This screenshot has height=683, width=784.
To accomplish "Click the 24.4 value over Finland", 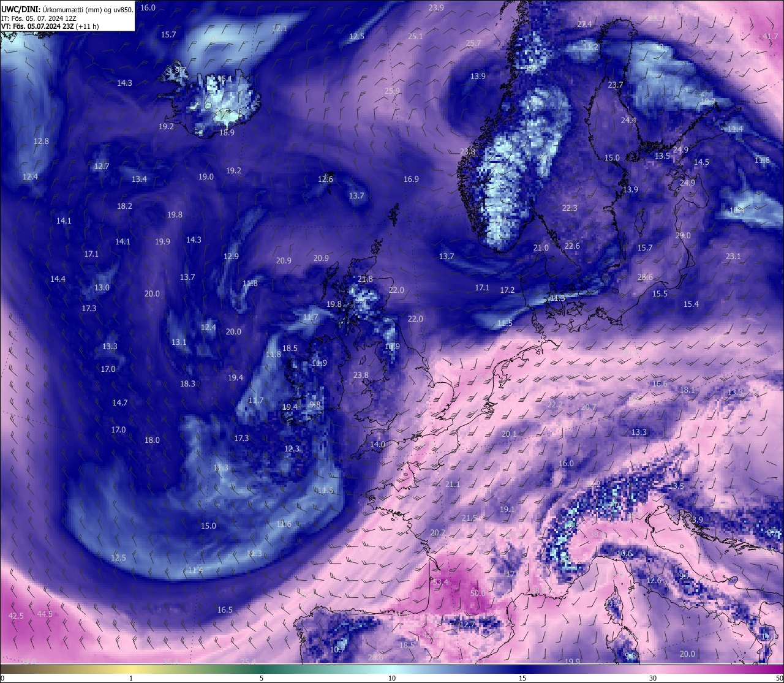I will [628, 120].
